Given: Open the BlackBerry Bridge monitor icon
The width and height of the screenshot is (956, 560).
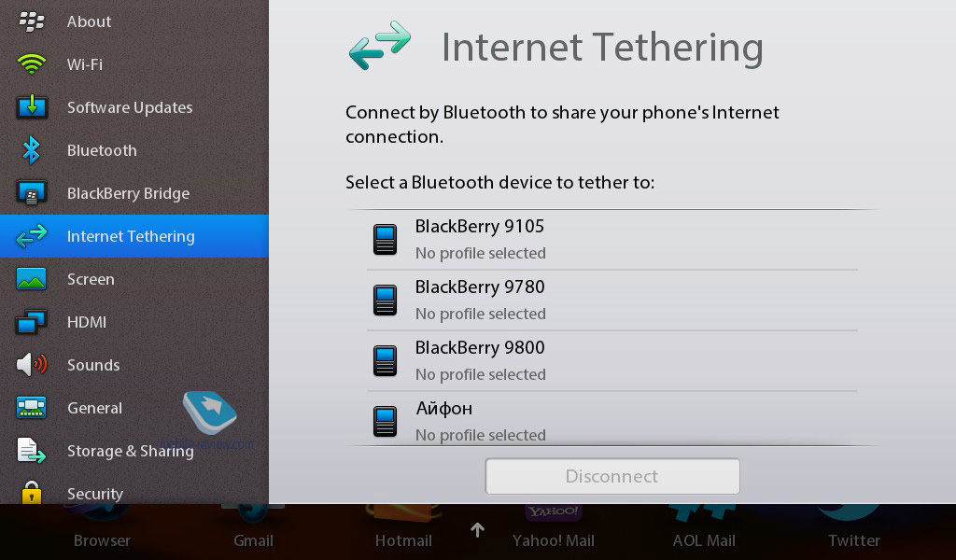Looking at the screenshot, I should 32,193.
